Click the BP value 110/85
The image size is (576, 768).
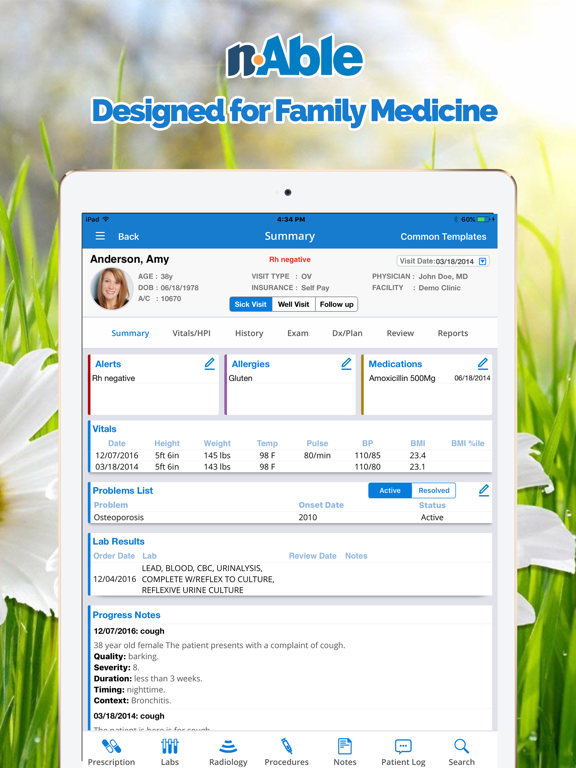367,456
